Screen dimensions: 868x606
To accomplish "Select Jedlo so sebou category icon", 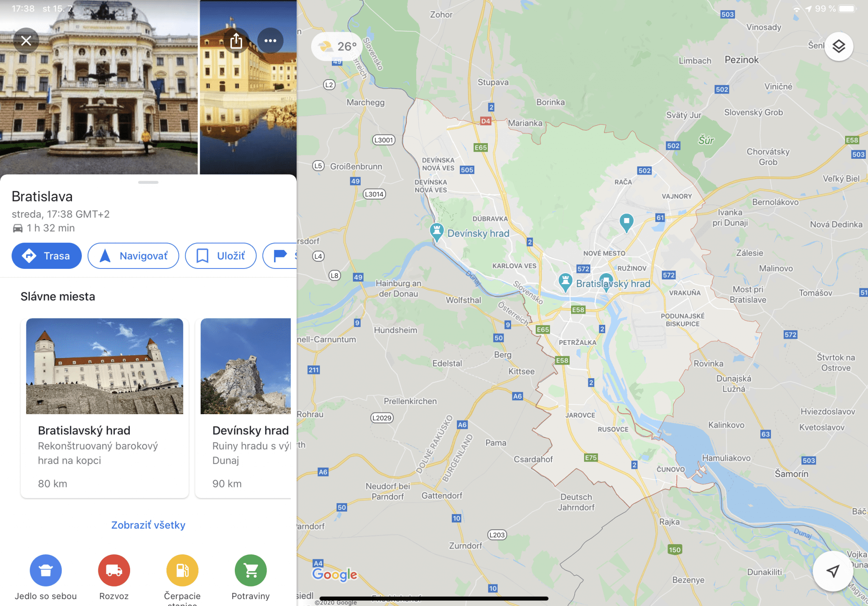I will click(46, 570).
